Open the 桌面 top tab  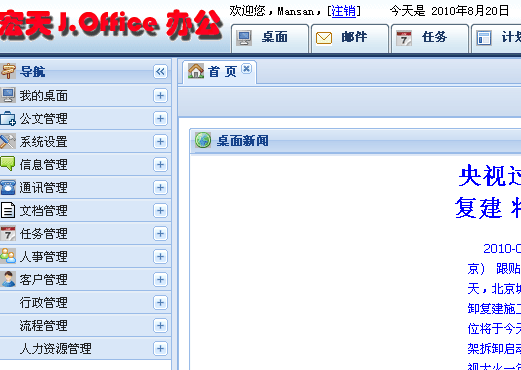point(270,38)
